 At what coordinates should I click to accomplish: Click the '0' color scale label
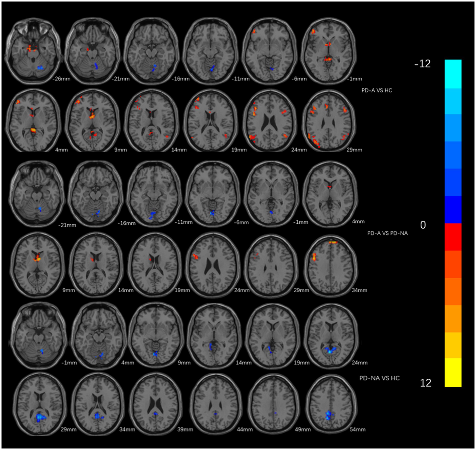(423, 225)
